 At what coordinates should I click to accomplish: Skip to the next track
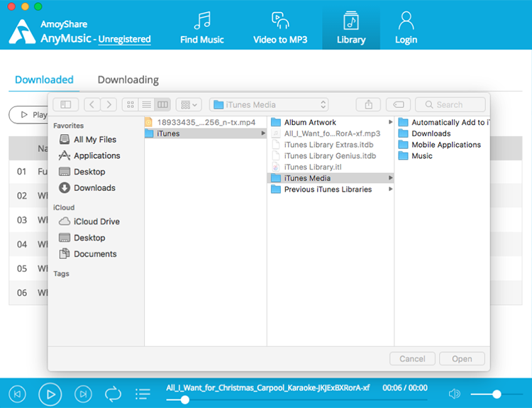pyautogui.click(x=83, y=394)
